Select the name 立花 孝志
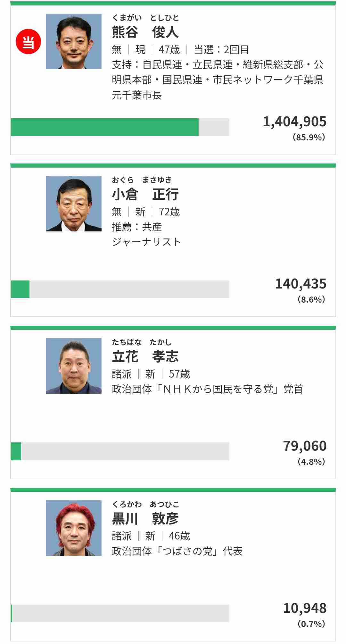Screen dimensions: 346x644 (x=145, y=356)
